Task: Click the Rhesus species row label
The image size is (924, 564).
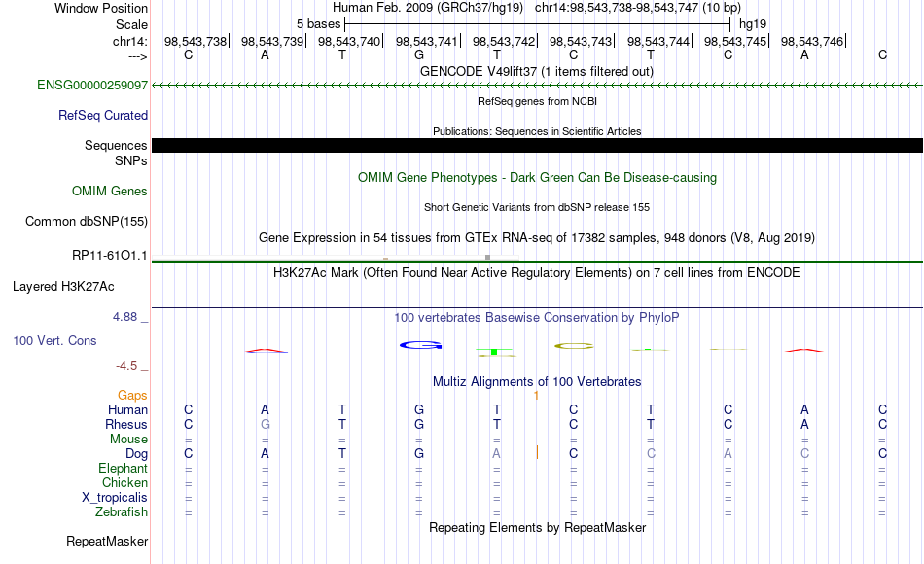Action: pos(126,424)
